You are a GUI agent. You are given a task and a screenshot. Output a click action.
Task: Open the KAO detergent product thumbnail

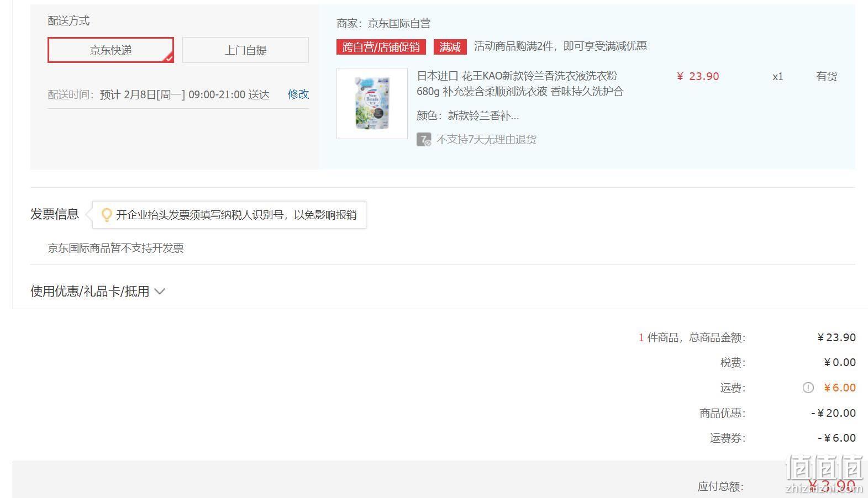coord(372,103)
